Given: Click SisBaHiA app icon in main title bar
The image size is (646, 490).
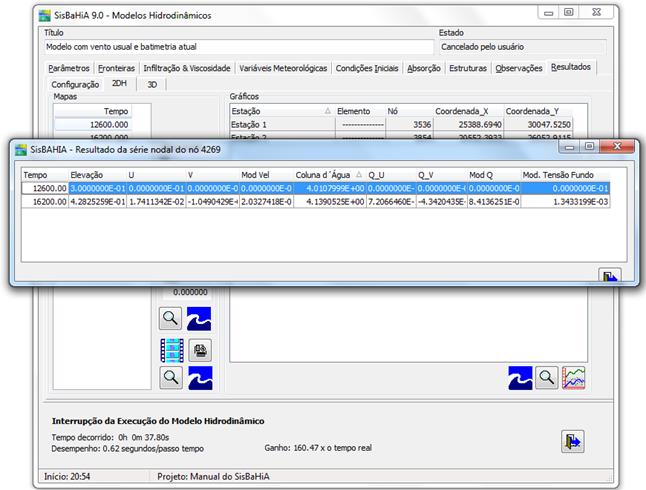Looking at the screenshot, I should [44, 16].
